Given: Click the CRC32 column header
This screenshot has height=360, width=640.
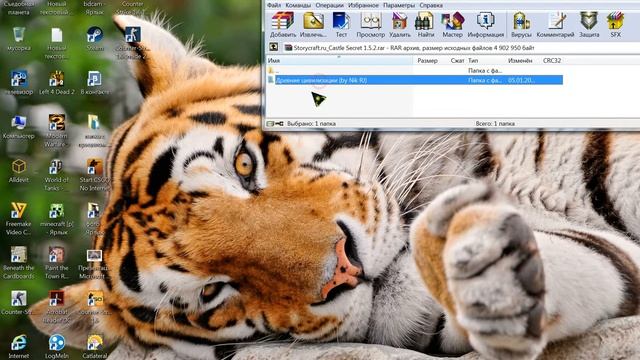Looking at the screenshot, I should coord(552,60).
